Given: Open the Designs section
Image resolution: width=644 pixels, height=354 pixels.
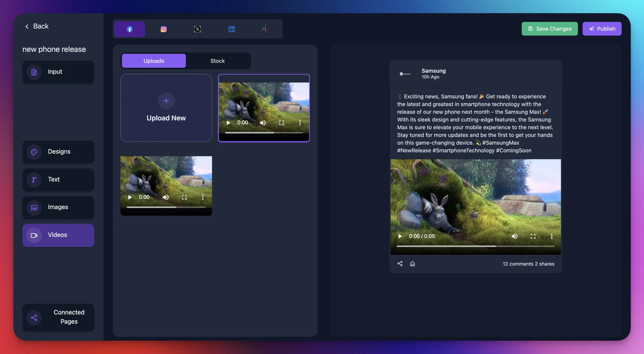Looking at the screenshot, I should (x=58, y=152).
